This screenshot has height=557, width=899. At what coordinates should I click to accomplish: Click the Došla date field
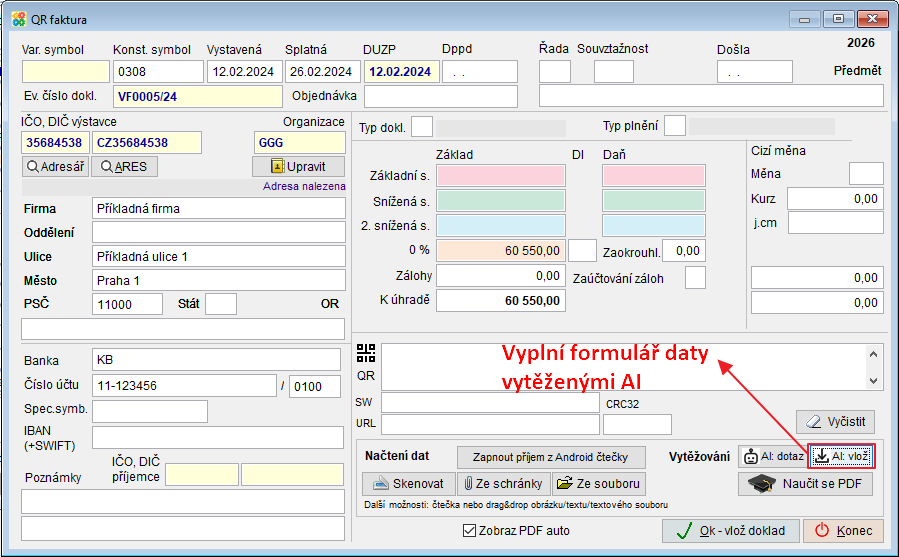click(x=755, y=72)
